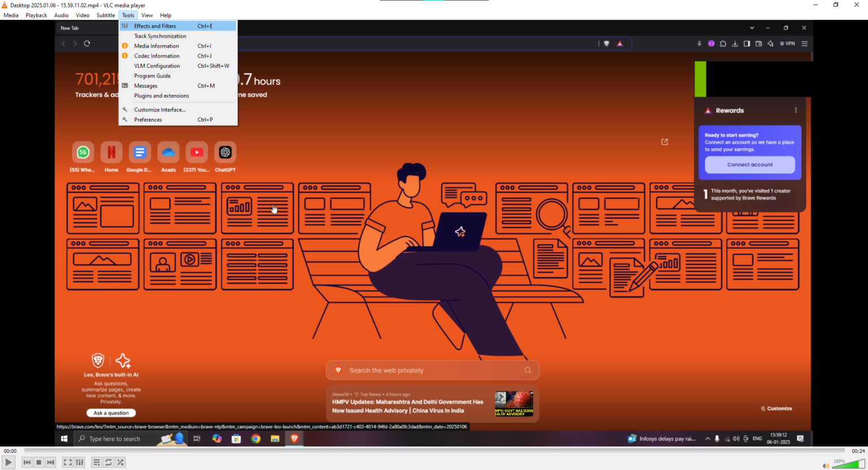Click the Connect account button in Rewards

pyautogui.click(x=749, y=164)
